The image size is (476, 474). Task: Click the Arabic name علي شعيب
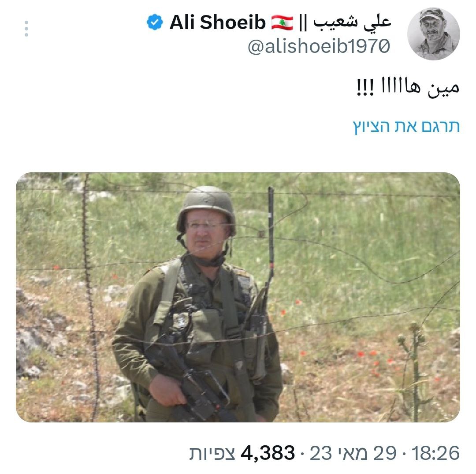point(352,23)
